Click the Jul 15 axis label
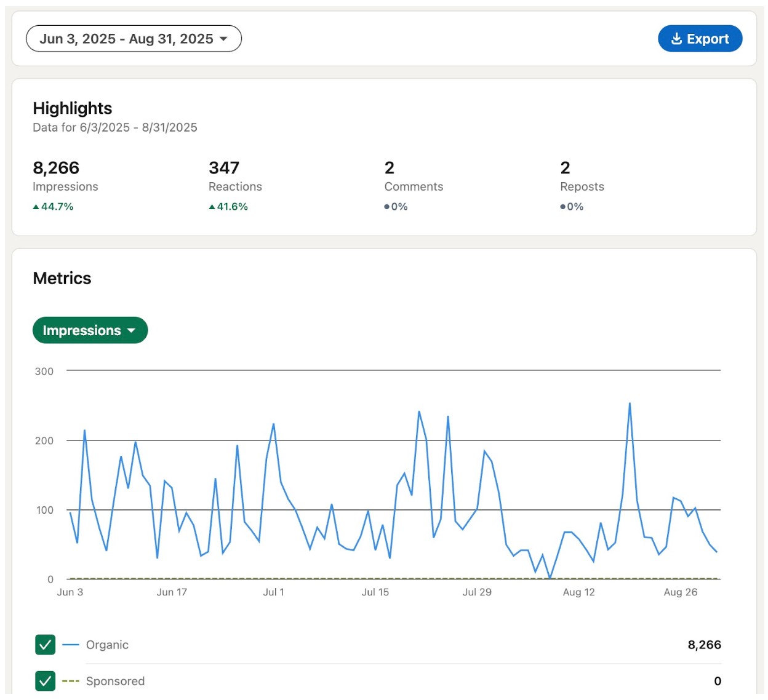Viewport: 768px width, 700px height. (x=375, y=592)
